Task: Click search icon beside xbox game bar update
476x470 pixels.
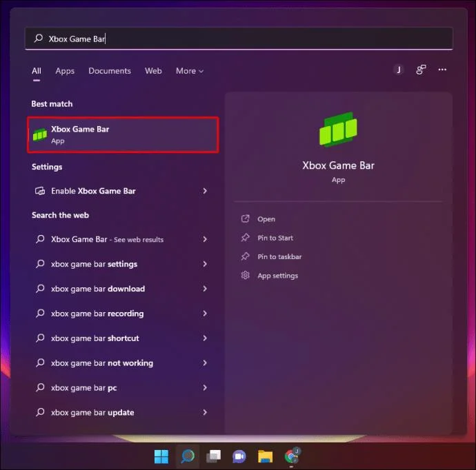Action: pyautogui.click(x=40, y=412)
